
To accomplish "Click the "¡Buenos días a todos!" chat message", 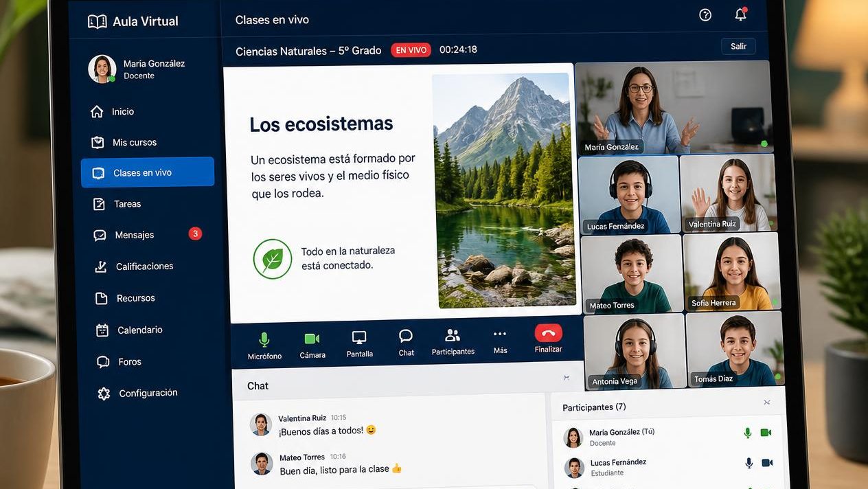I will [327, 431].
